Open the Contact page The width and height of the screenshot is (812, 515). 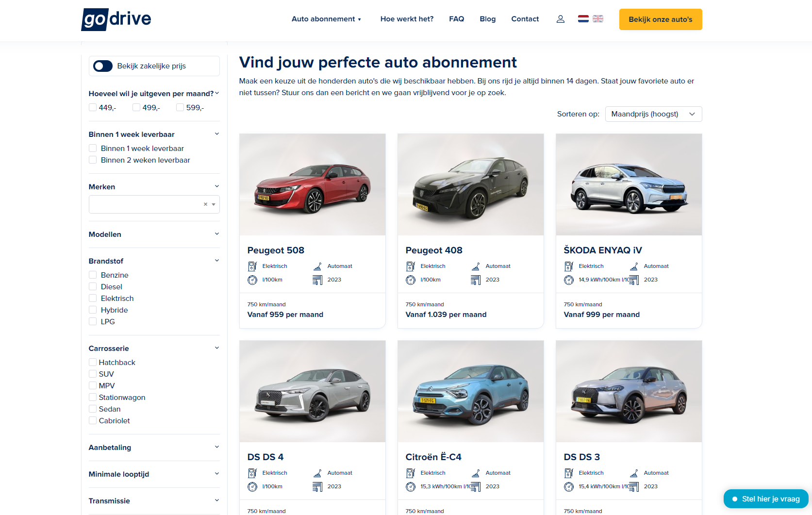(525, 19)
